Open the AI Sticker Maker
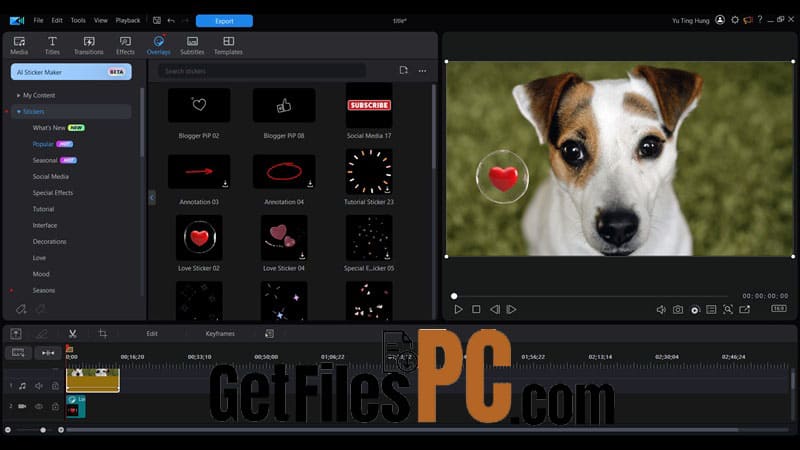This screenshot has width=800, height=450. coord(71,72)
